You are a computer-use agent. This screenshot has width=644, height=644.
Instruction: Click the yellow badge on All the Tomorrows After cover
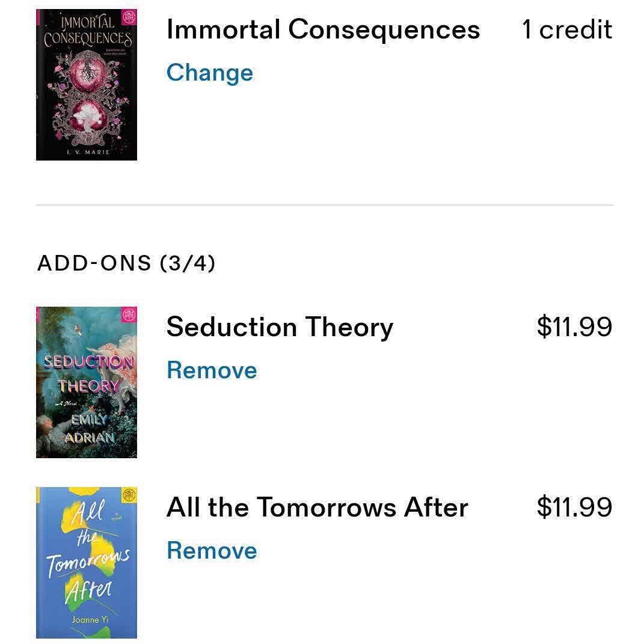(x=129, y=495)
